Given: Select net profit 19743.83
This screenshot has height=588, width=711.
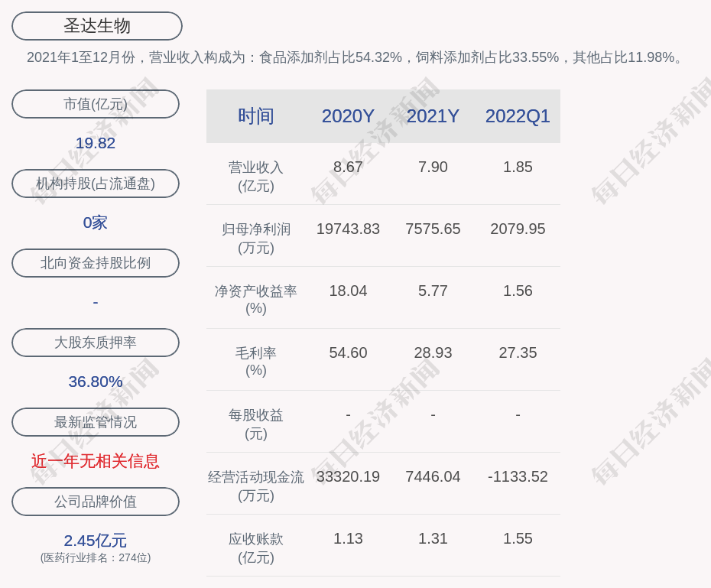Looking at the screenshot, I should click(x=348, y=229).
